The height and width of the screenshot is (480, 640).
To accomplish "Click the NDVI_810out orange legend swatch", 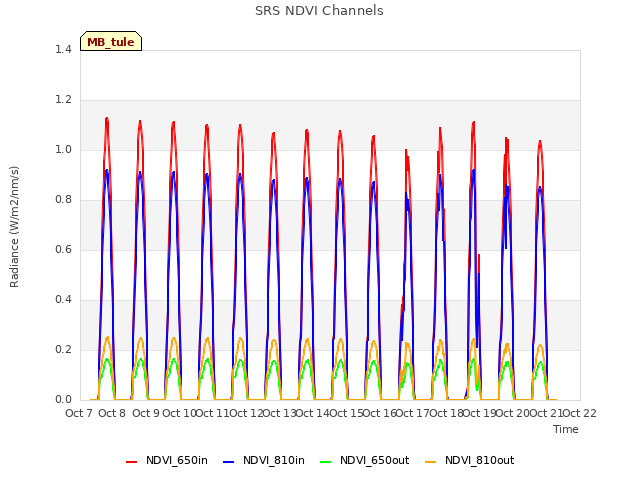I will pyautogui.click(x=431, y=461).
